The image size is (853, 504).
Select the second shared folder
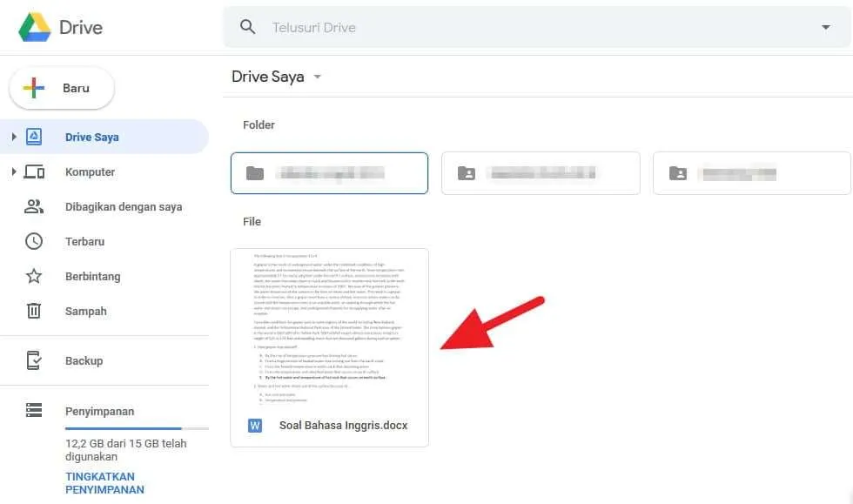541,173
